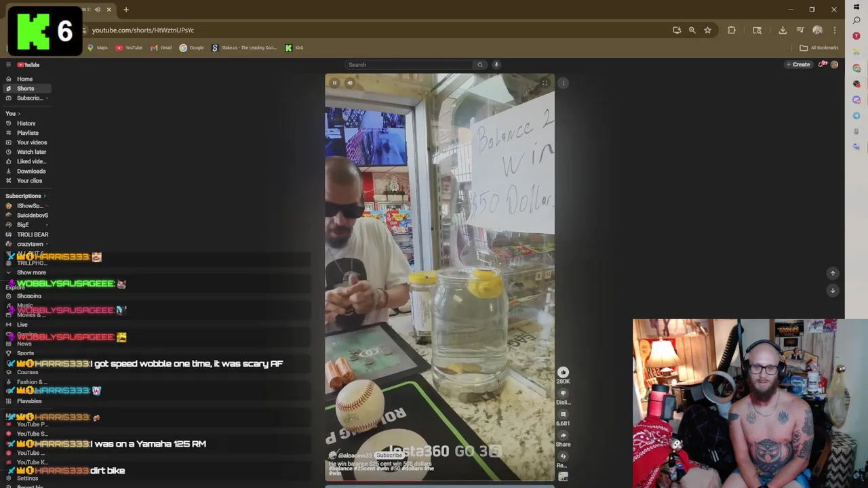Screen dimensions: 868x488
Task: Like the Short with thumbs up
Action: pyautogui.click(x=563, y=372)
